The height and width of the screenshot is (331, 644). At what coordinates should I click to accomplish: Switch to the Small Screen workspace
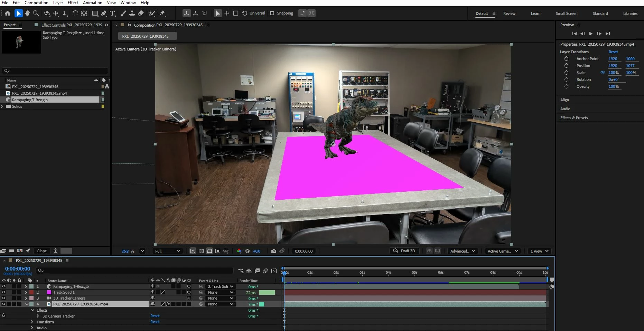point(566,13)
